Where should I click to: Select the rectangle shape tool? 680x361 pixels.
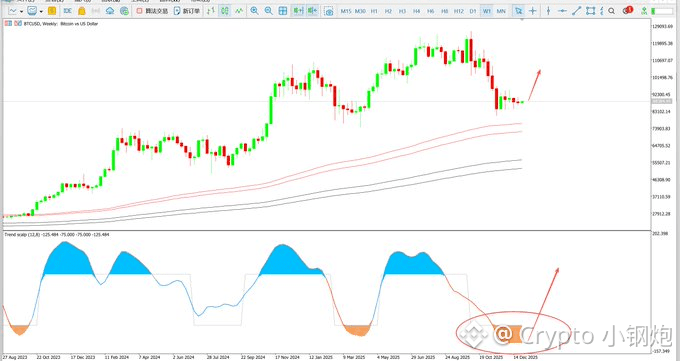pyautogui.click(x=590, y=11)
